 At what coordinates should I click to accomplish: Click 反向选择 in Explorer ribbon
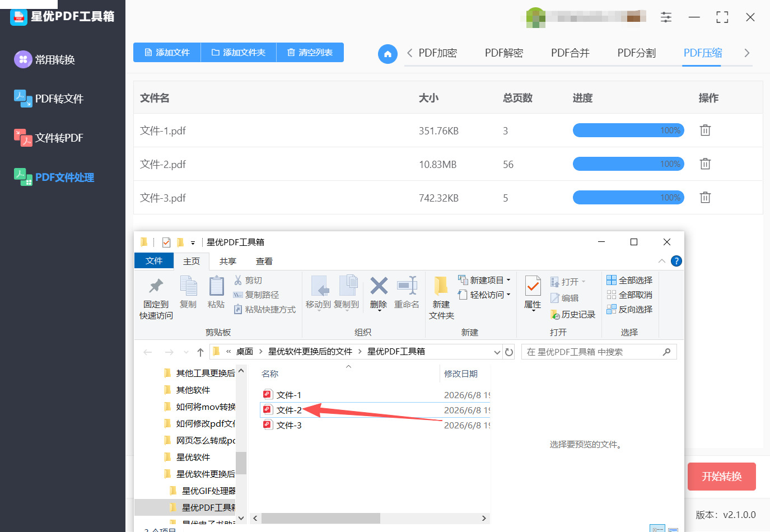click(630, 309)
